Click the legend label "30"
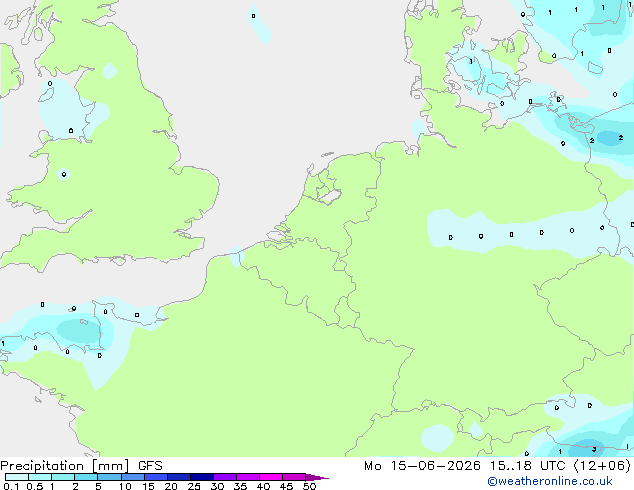The height and width of the screenshot is (490, 634). pos(217,486)
